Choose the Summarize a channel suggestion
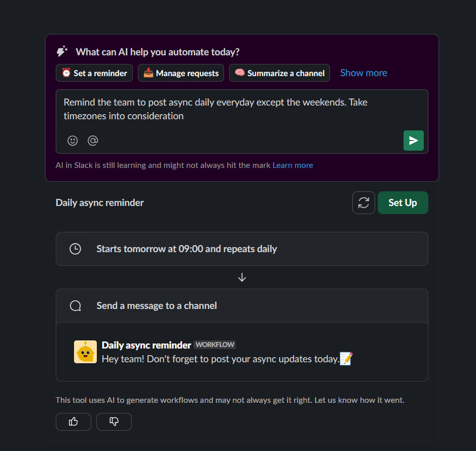The width and height of the screenshot is (476, 451). tap(279, 73)
